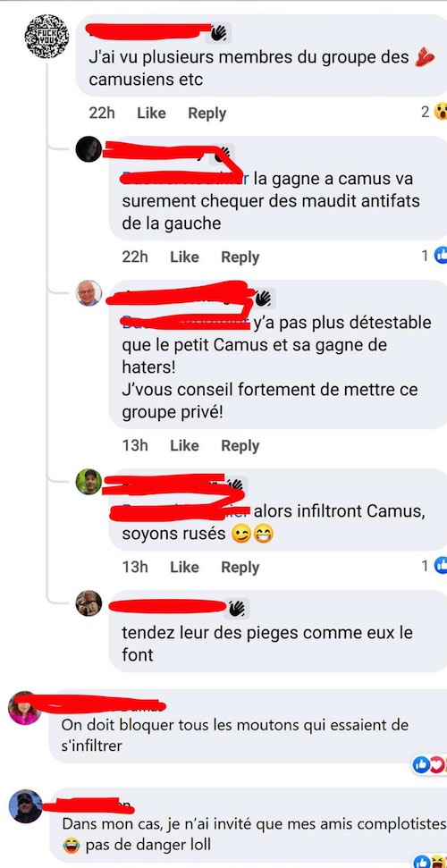Click the waving hand badge on first comment

click(x=218, y=33)
